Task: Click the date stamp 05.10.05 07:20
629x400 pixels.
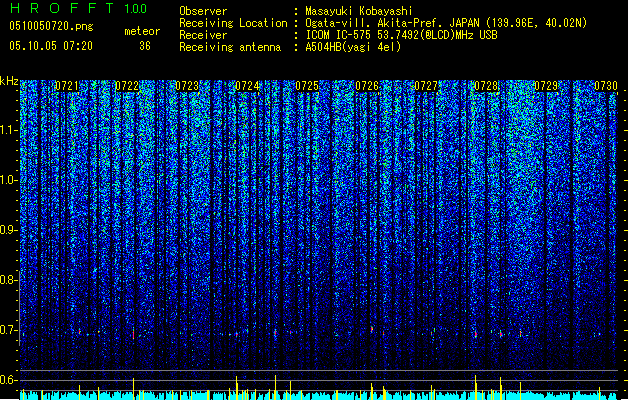Action: coord(51,46)
